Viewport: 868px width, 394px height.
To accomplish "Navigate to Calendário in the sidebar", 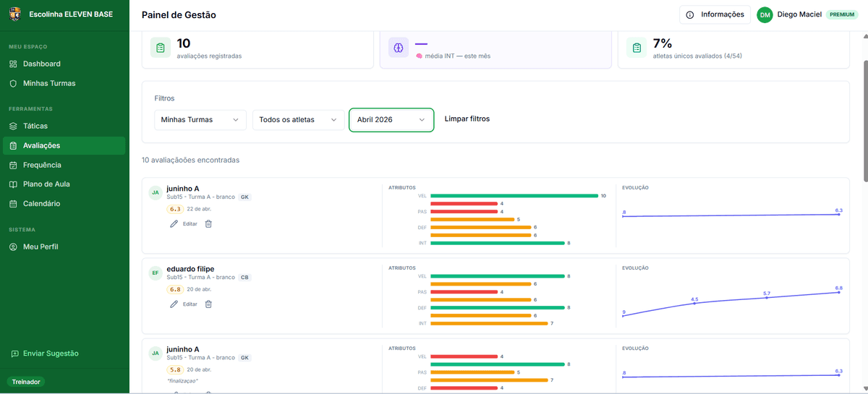I will (63, 204).
